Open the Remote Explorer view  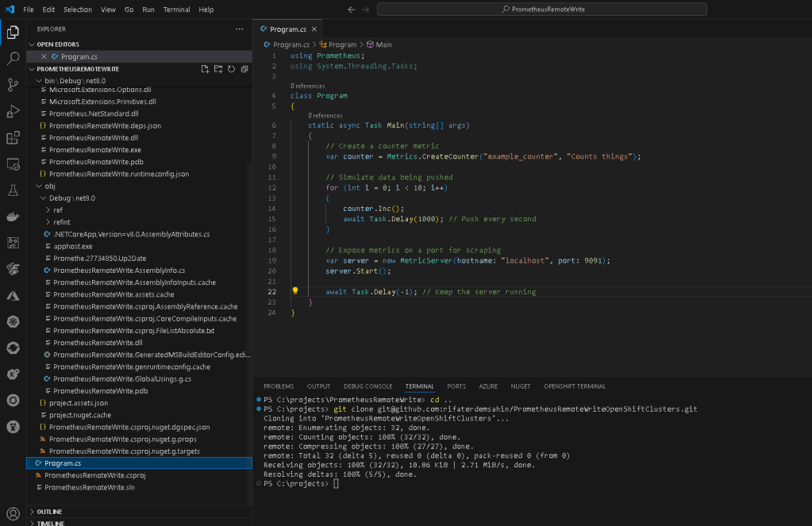point(13,164)
